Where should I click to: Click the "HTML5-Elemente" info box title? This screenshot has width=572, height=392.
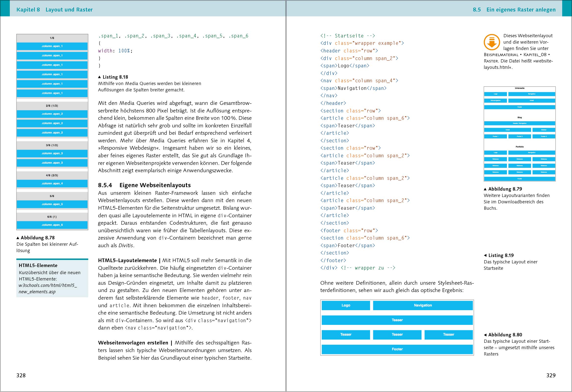38,266
